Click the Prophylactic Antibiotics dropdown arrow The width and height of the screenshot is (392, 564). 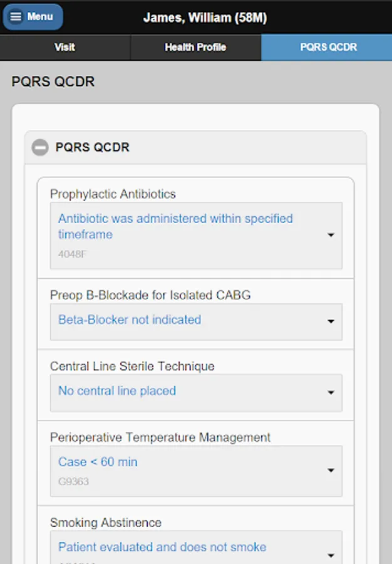click(x=331, y=235)
